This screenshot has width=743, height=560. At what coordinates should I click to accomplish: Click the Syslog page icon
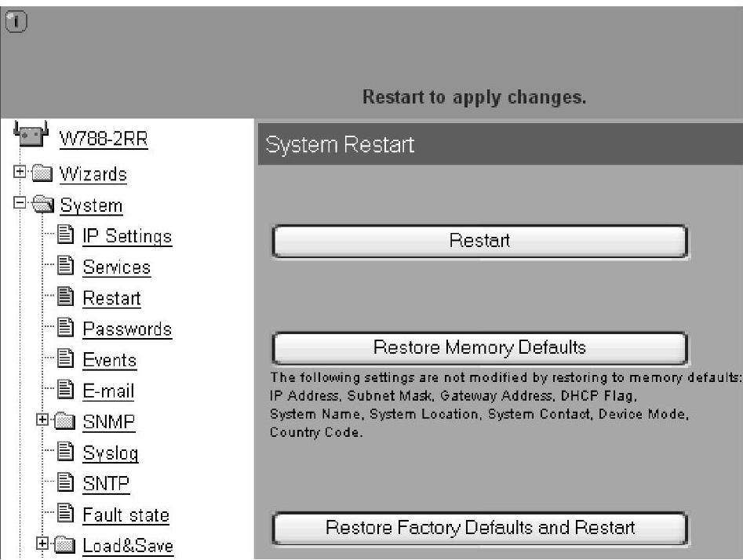tap(65, 451)
